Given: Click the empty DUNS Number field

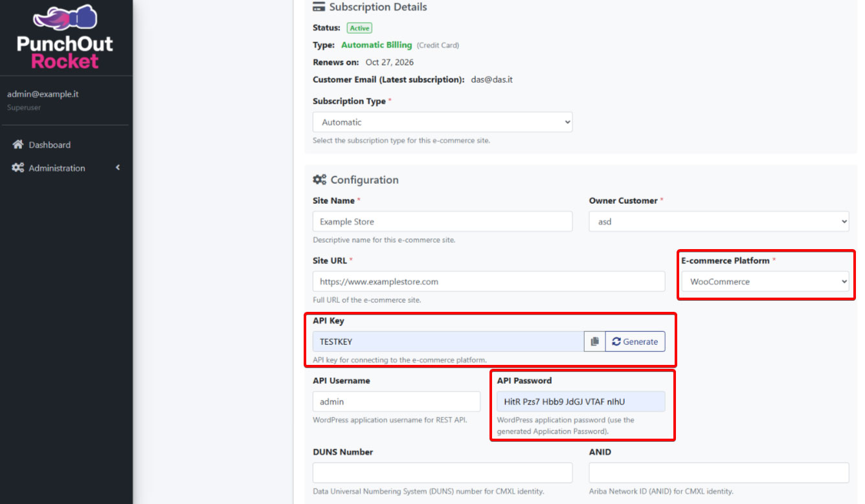Looking at the screenshot, I should coord(442,473).
